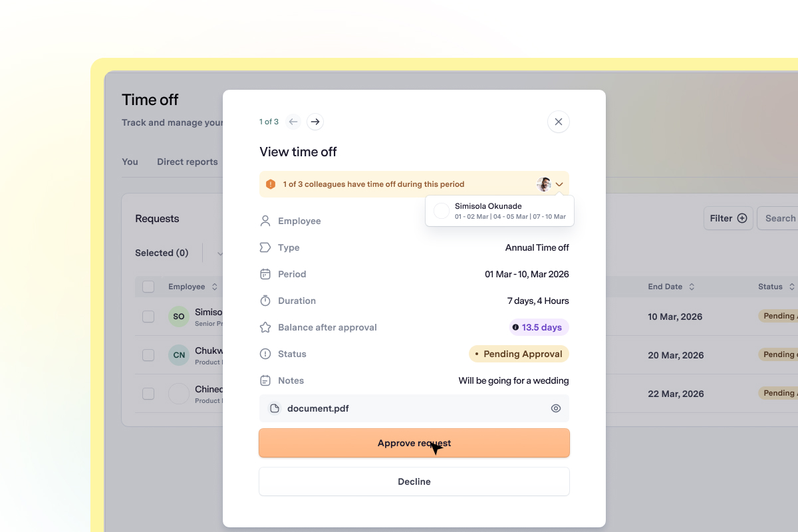798x532 pixels.
Task: Approve the time off request
Action: (414, 443)
